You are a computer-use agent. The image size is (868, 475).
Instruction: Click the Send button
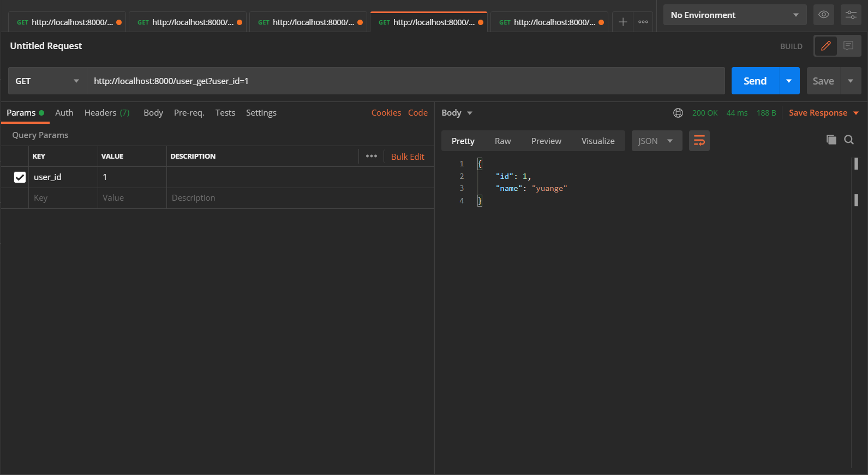[755, 81]
